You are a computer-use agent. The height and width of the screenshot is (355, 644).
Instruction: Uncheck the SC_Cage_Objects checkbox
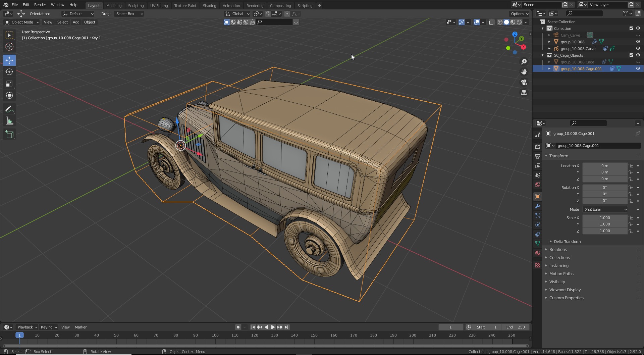pos(631,55)
